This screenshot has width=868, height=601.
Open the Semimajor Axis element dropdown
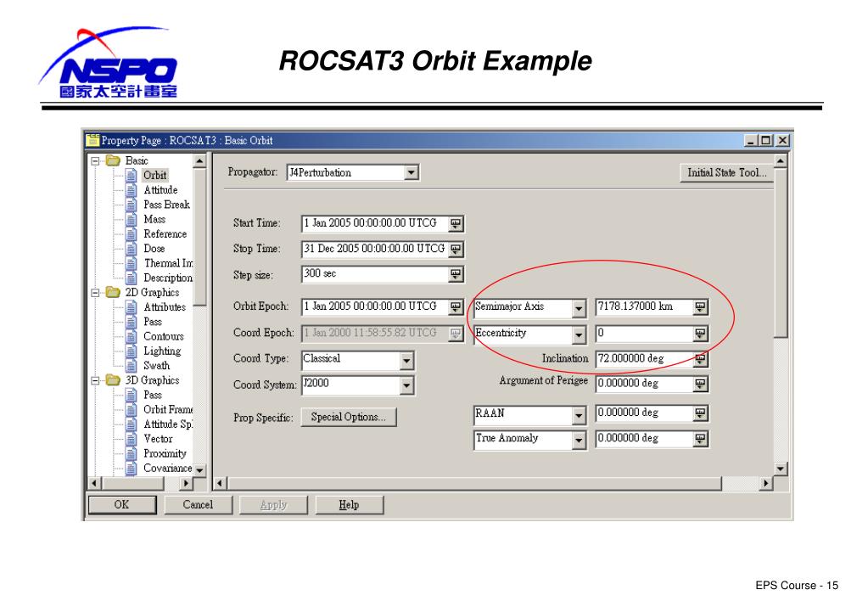pyautogui.click(x=579, y=308)
